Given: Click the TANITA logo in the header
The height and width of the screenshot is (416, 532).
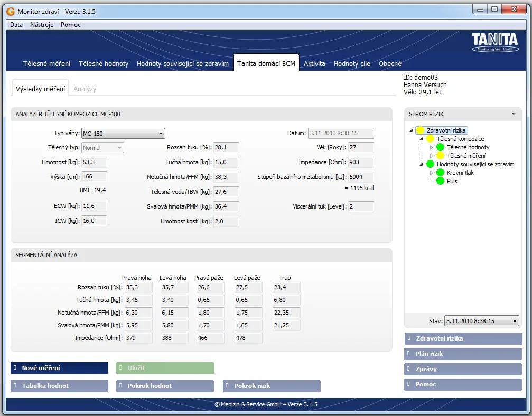Looking at the screenshot, I should [494, 42].
